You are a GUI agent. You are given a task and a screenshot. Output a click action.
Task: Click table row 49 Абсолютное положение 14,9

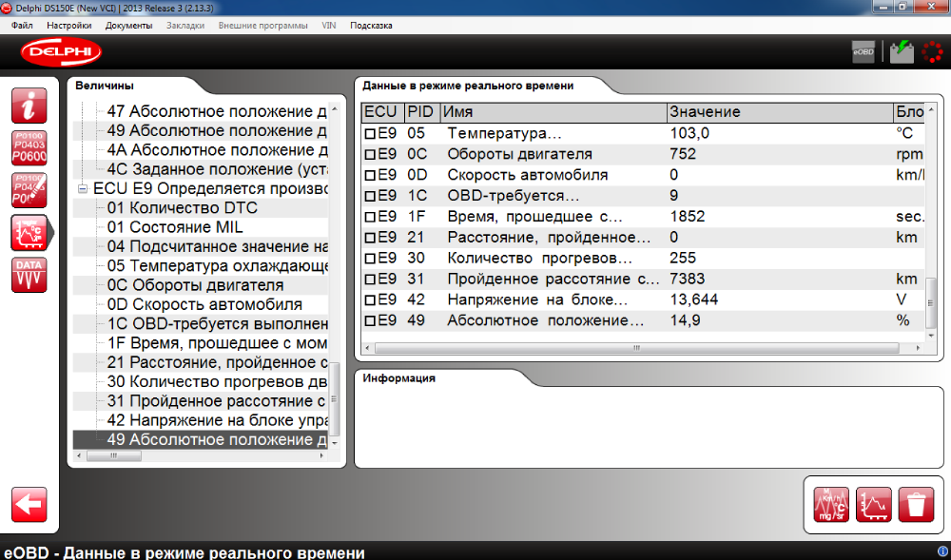[x=644, y=320]
